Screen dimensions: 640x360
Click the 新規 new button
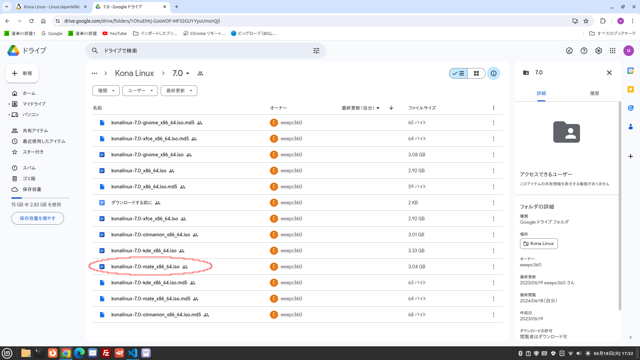coord(22,73)
